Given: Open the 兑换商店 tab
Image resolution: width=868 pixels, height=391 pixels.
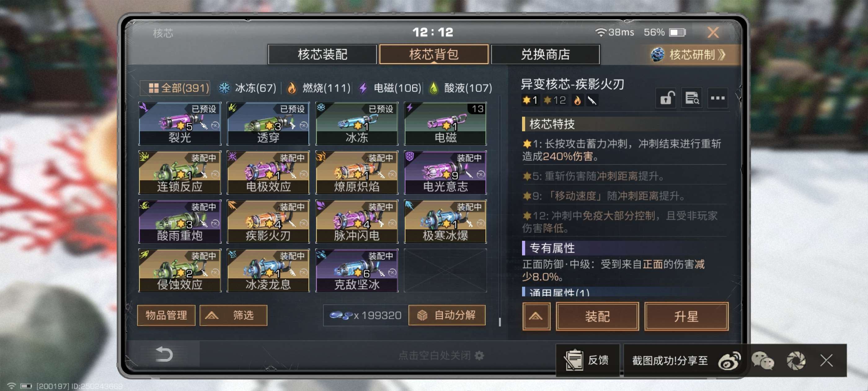Looking at the screenshot, I should tap(545, 54).
